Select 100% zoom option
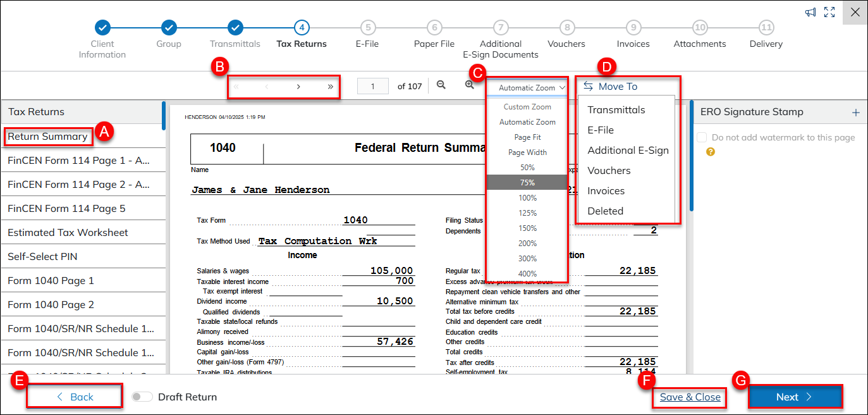The image size is (868, 415). [527, 198]
